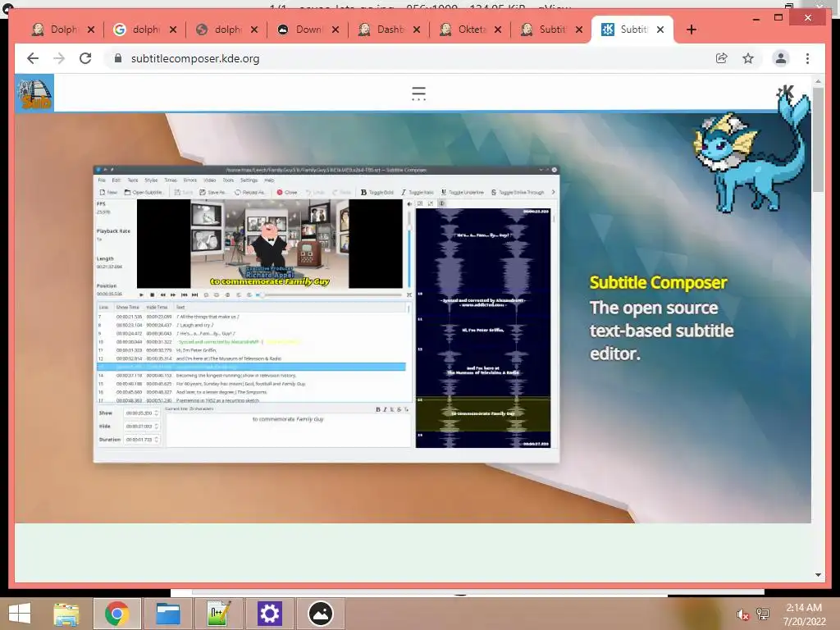Switch to the Dashb tab
This screenshot has width=840, height=630.
tap(381, 30)
